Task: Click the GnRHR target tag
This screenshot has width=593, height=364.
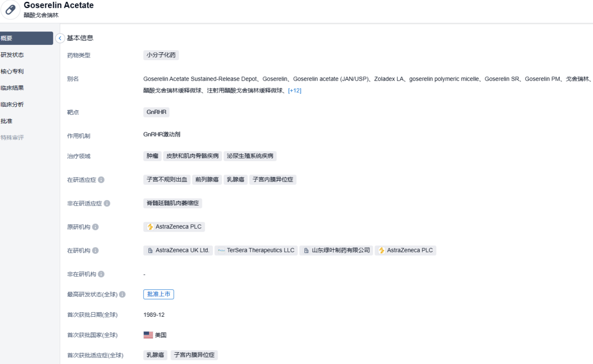Action: coord(156,112)
